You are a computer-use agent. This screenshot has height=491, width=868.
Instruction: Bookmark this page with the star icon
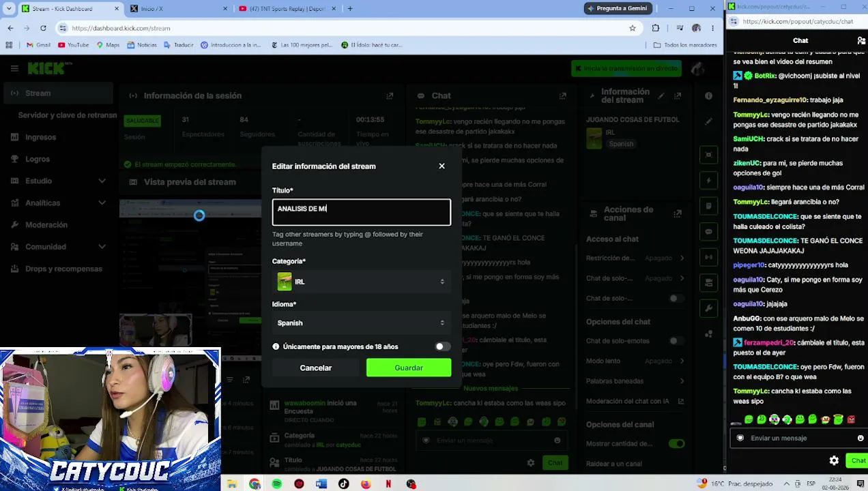(633, 28)
